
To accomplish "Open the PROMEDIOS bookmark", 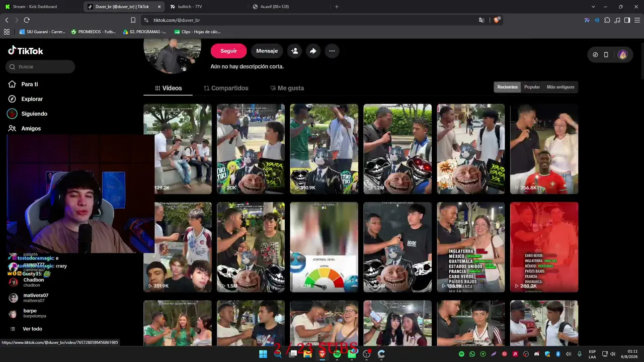I will click(x=94, y=32).
